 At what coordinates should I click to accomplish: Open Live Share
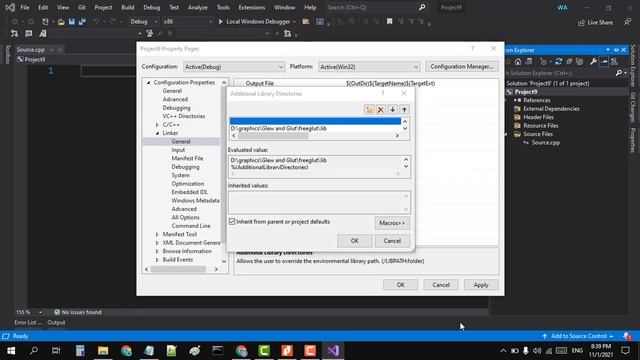tap(596, 22)
